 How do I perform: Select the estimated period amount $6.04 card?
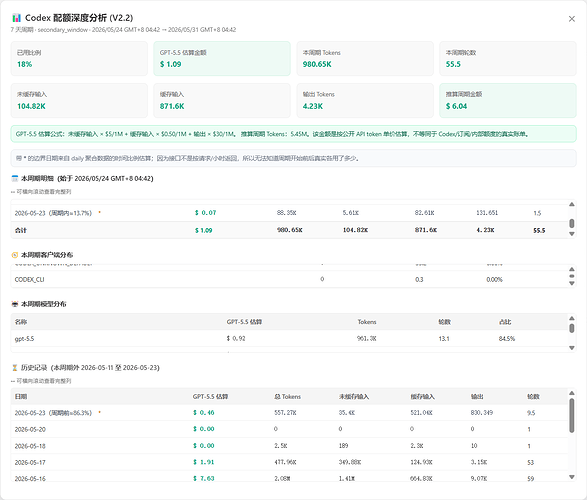click(508, 100)
